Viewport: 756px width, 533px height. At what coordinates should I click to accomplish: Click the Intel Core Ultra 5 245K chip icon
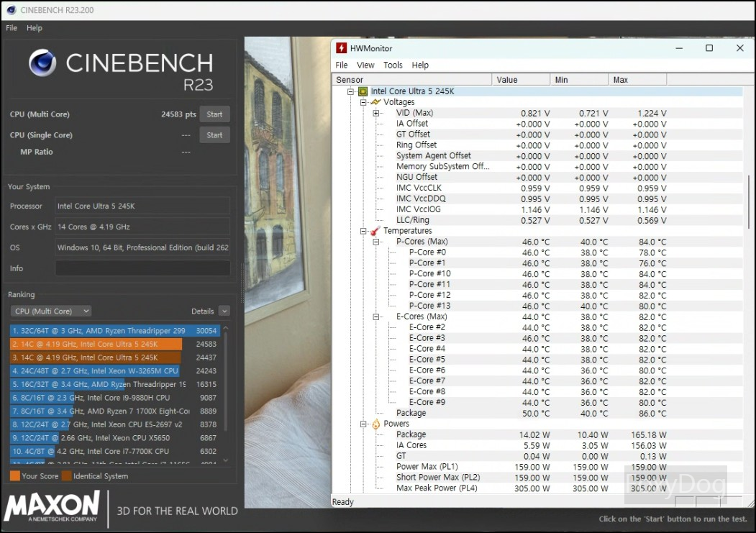[363, 91]
